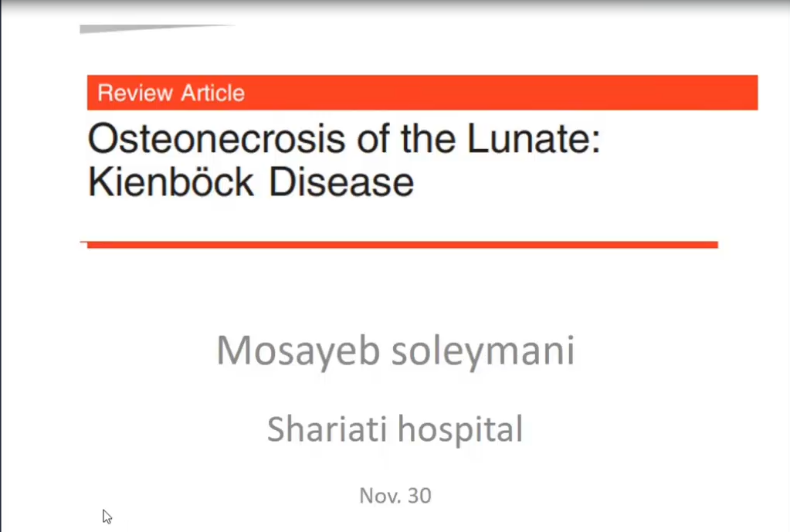The image size is (790, 532).
Task: Click the word "the" in the title
Action: pos(429,138)
